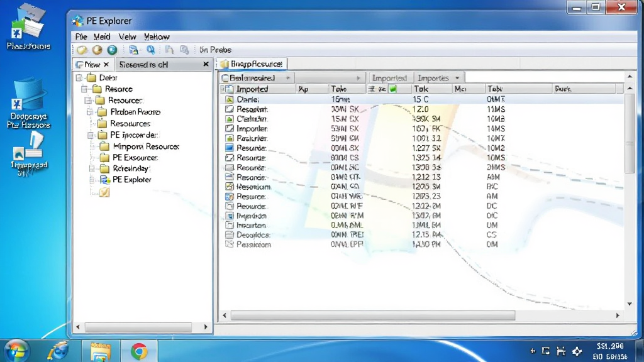Open the second filter dropdown arrow
Image resolution: width=644 pixels, height=362 pixels.
click(x=358, y=78)
